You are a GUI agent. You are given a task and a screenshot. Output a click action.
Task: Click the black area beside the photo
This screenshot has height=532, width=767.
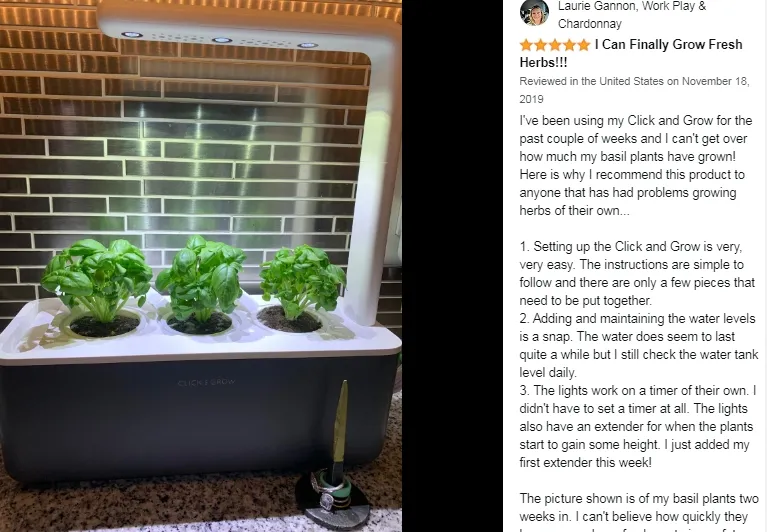click(x=452, y=266)
